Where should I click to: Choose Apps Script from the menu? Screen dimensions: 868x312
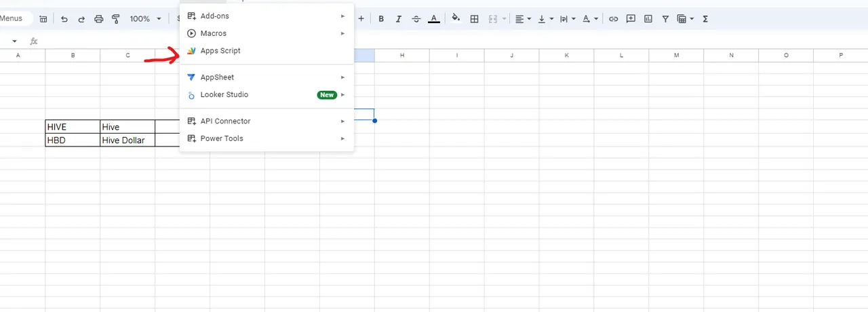tap(267, 51)
